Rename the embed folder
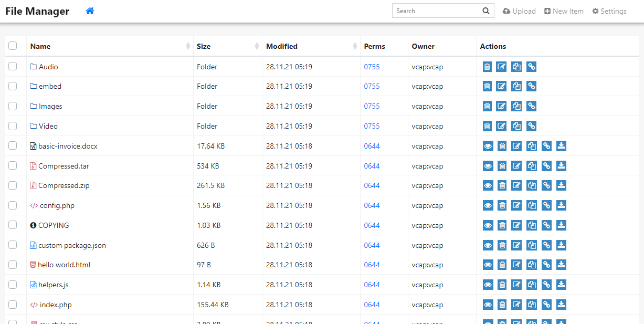 click(502, 87)
